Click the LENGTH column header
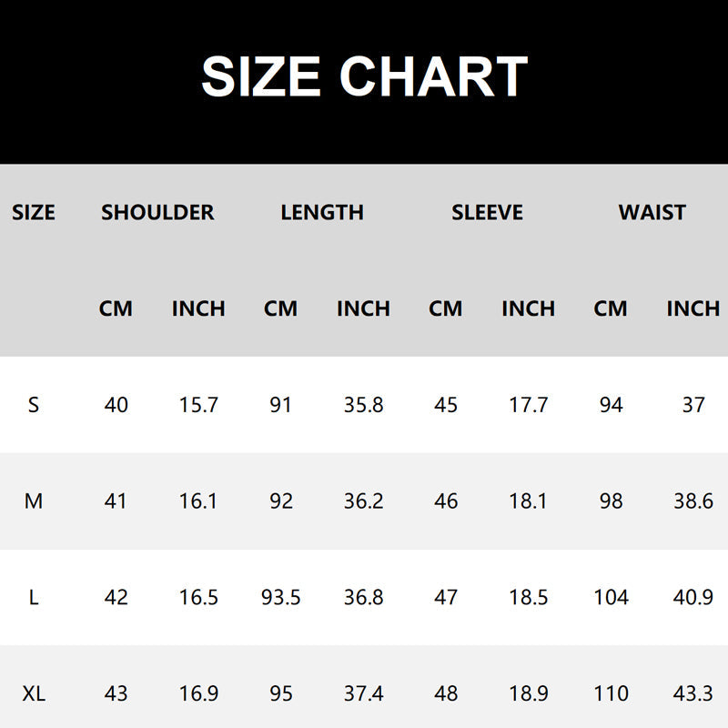 pos(322,213)
